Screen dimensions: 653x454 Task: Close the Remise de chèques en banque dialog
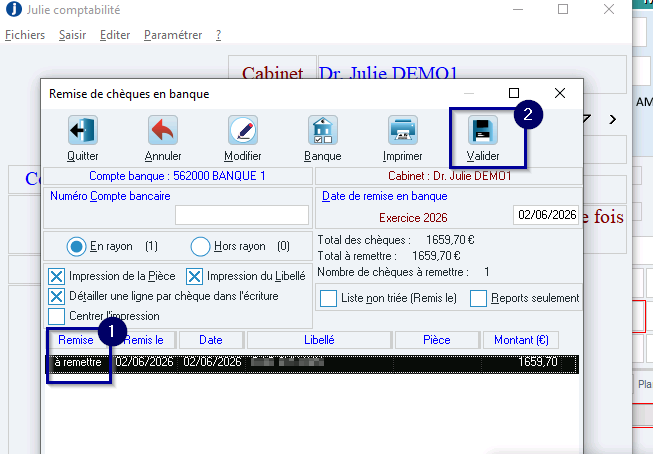coord(560,93)
